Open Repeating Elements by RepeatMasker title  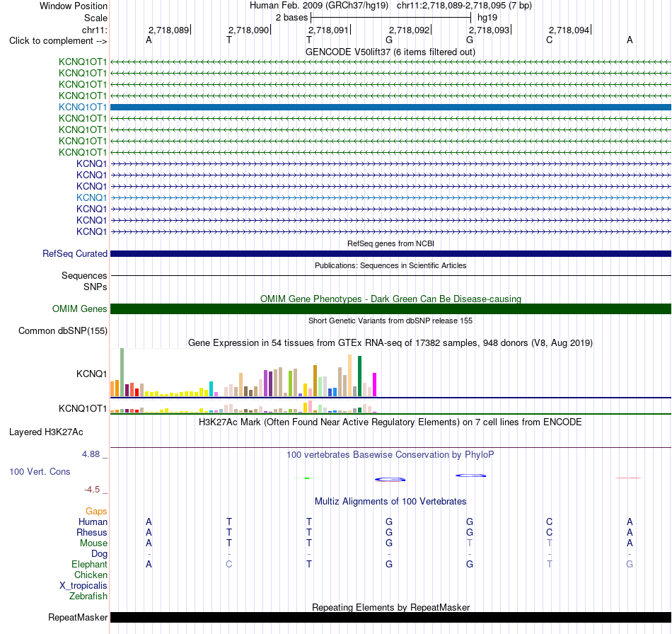[x=390, y=607]
